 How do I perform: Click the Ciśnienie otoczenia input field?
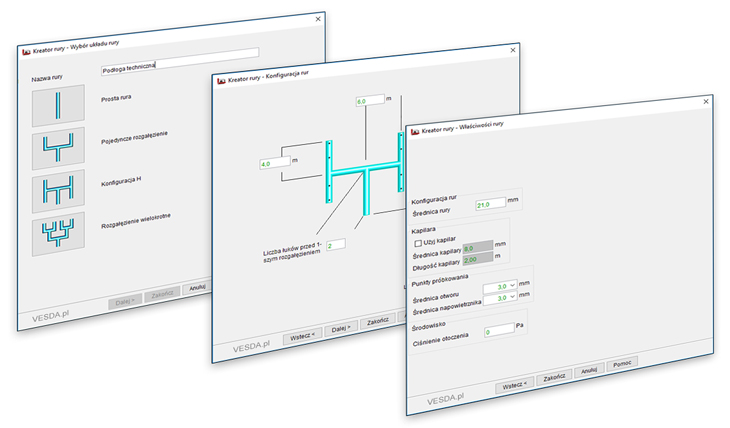point(499,331)
